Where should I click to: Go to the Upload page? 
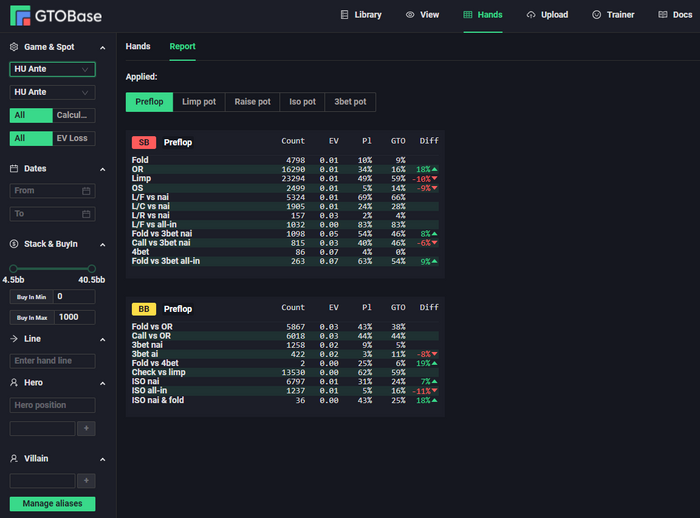pos(547,15)
